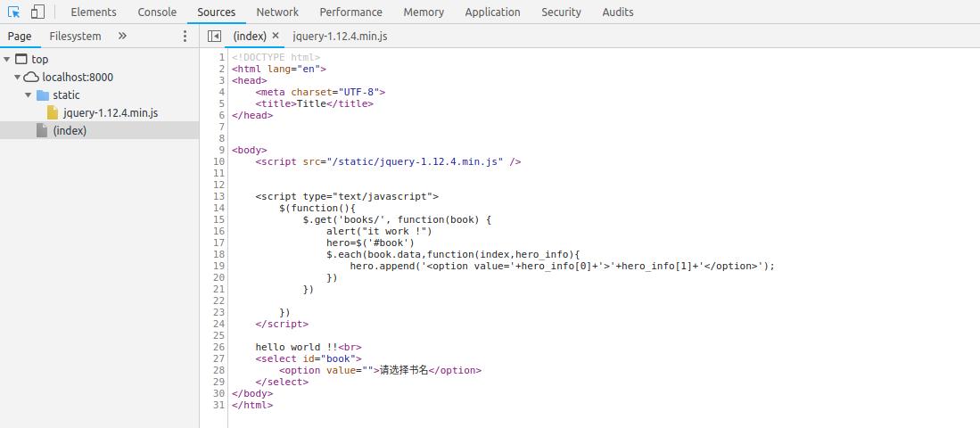
Task: Select the (index) editor tab
Action: click(250, 37)
